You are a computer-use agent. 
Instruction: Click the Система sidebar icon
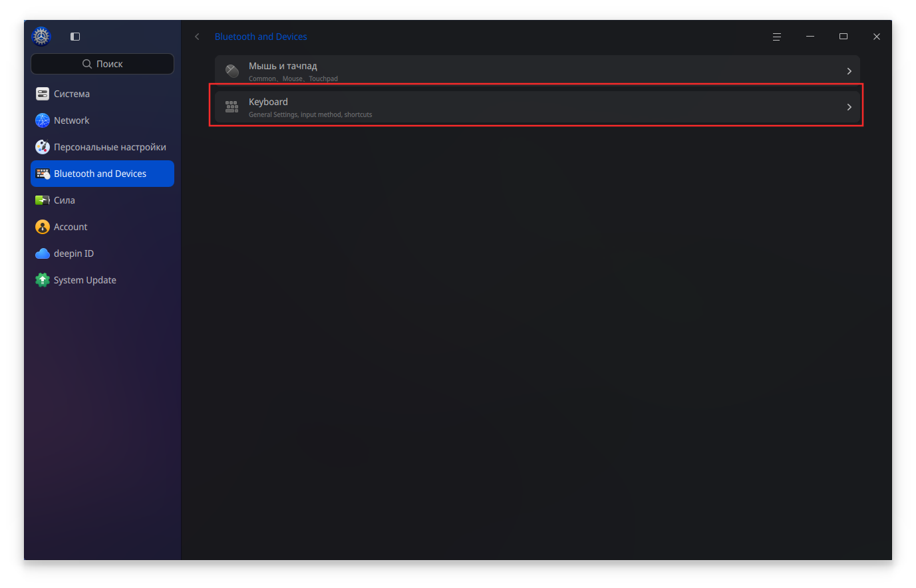click(43, 94)
